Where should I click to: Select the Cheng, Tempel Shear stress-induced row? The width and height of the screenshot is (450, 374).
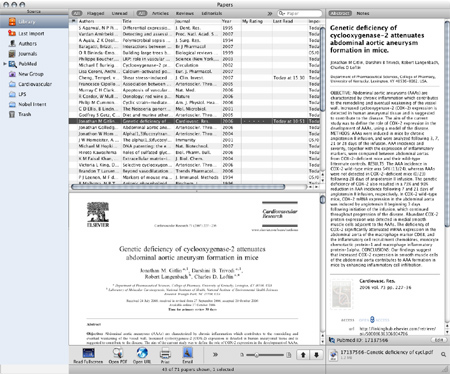pos(194,77)
